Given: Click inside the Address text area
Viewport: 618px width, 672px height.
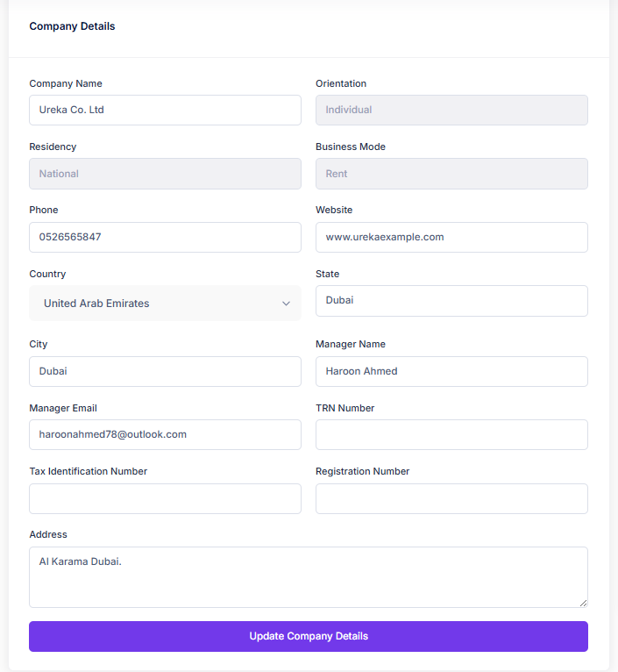Looking at the screenshot, I should point(309,577).
